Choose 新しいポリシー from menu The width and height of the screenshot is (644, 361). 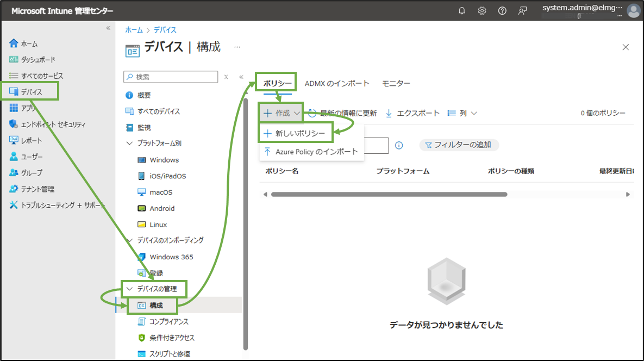click(296, 133)
